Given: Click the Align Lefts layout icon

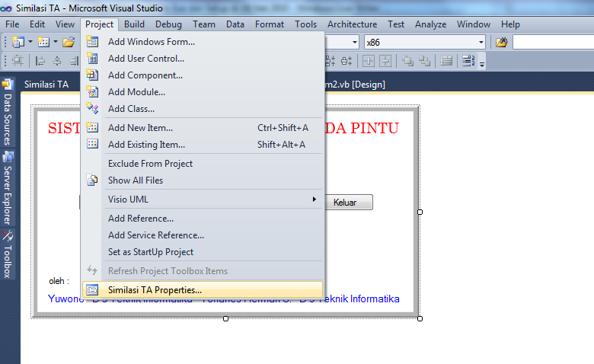Looking at the screenshot, I should pos(40,61).
